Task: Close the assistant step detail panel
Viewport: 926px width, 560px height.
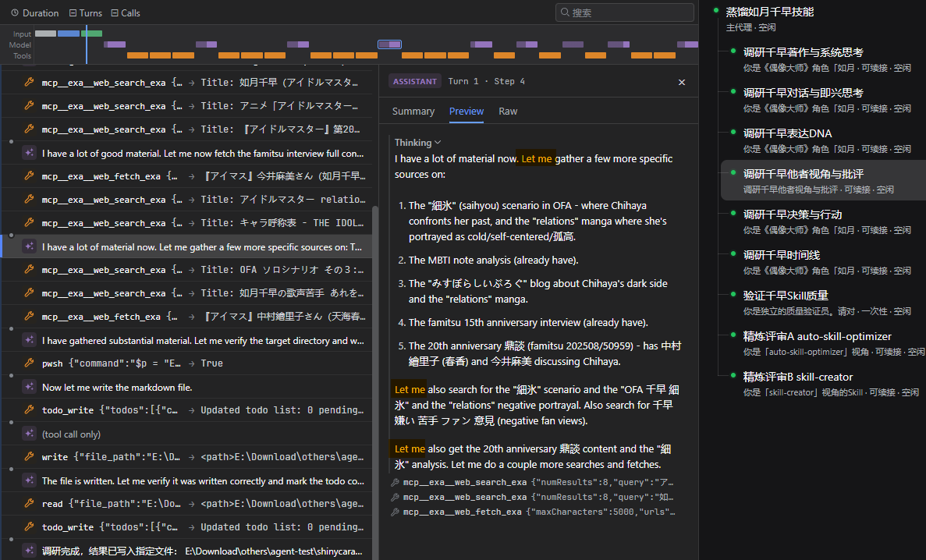Action: [x=682, y=82]
